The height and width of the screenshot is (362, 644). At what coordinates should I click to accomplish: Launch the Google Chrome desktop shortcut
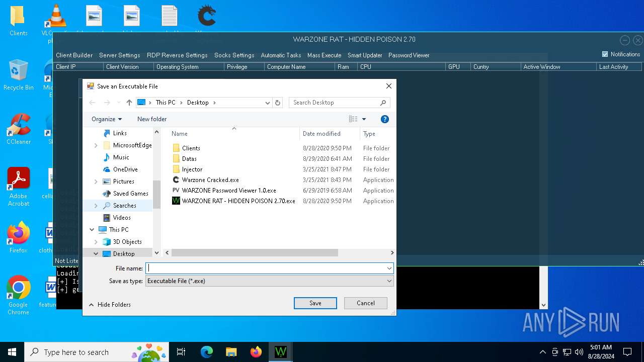[19, 295]
